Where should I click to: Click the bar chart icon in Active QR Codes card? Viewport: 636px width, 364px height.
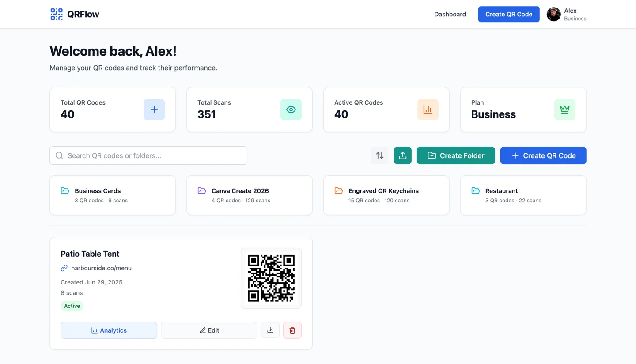(428, 110)
